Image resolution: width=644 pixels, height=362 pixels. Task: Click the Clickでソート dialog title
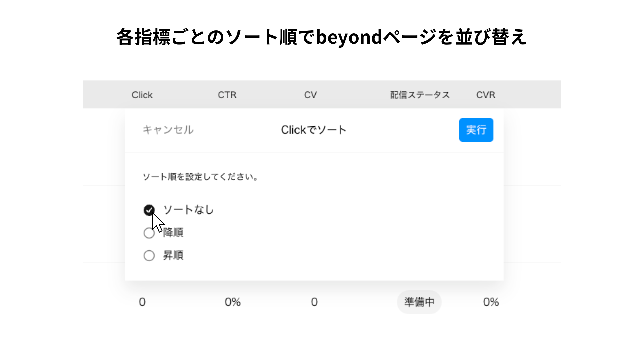pos(314,130)
